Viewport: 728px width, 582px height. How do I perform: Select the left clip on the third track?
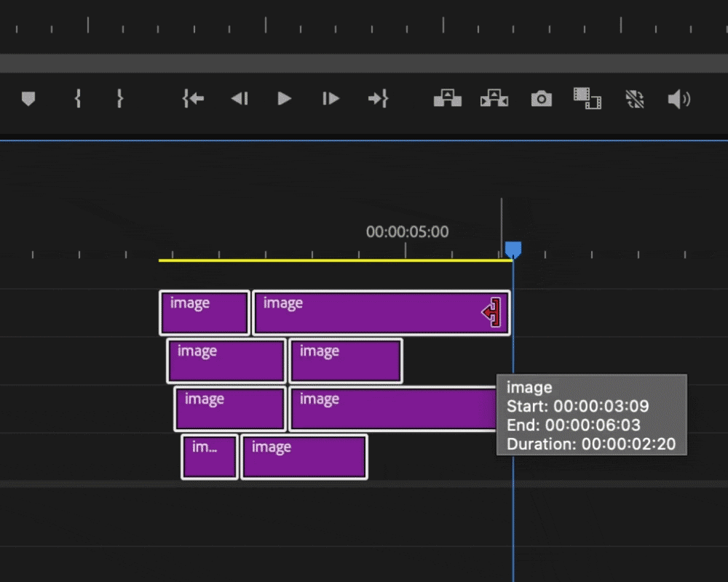tap(230, 409)
